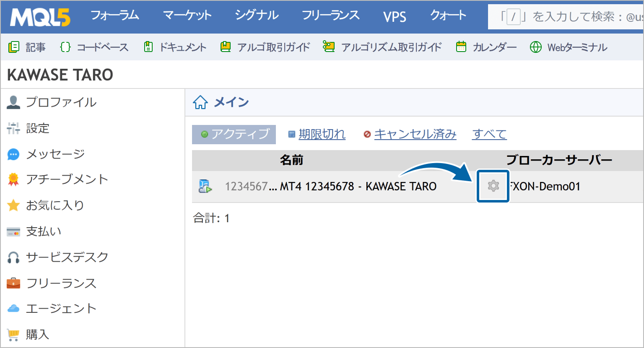Click the 支払い card icon
The width and height of the screenshot is (644, 348).
(x=13, y=231)
